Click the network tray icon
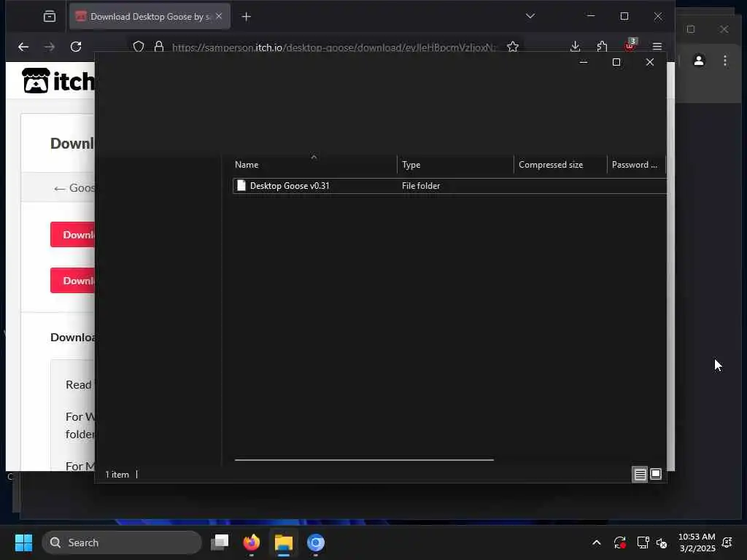Viewport: 747px width, 560px height. point(643,542)
